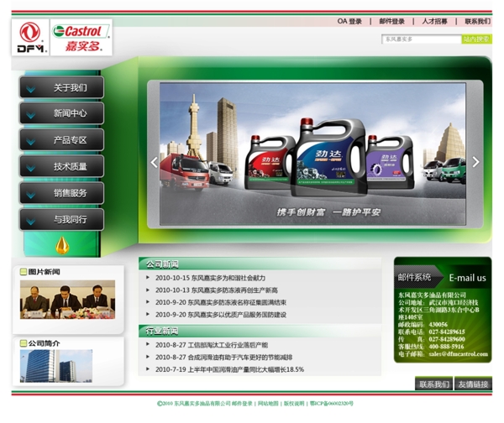This screenshot has width=504, height=423.
Task: Click 联系我们 in the top bar
Action: 478,22
